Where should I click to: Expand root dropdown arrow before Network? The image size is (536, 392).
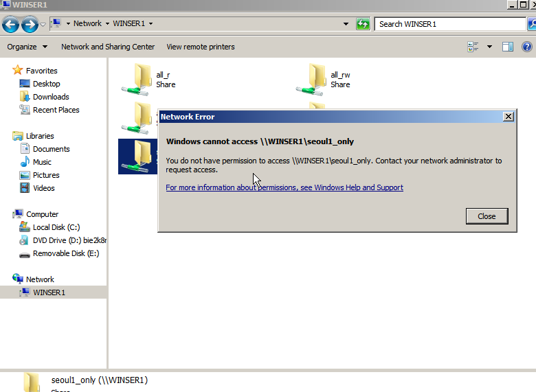pos(68,23)
